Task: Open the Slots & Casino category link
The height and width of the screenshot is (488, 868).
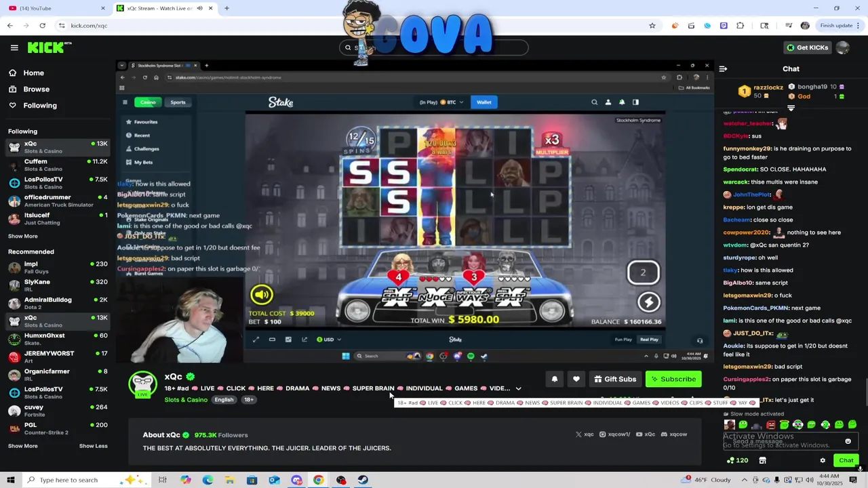Action: coord(186,400)
